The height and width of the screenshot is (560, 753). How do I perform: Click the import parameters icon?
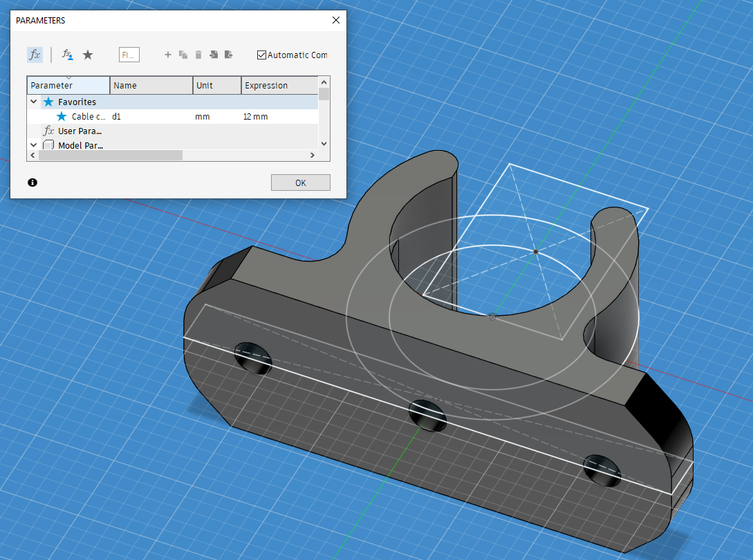[214, 55]
